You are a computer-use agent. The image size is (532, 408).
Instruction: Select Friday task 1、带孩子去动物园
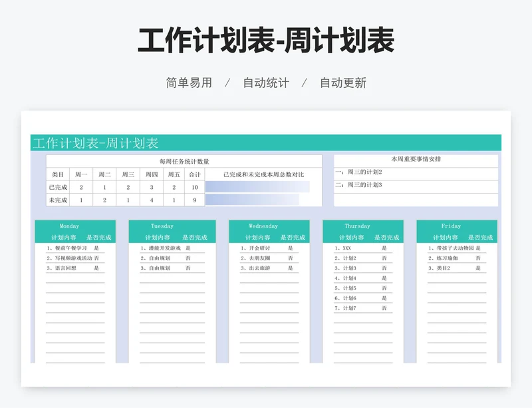[451, 248]
